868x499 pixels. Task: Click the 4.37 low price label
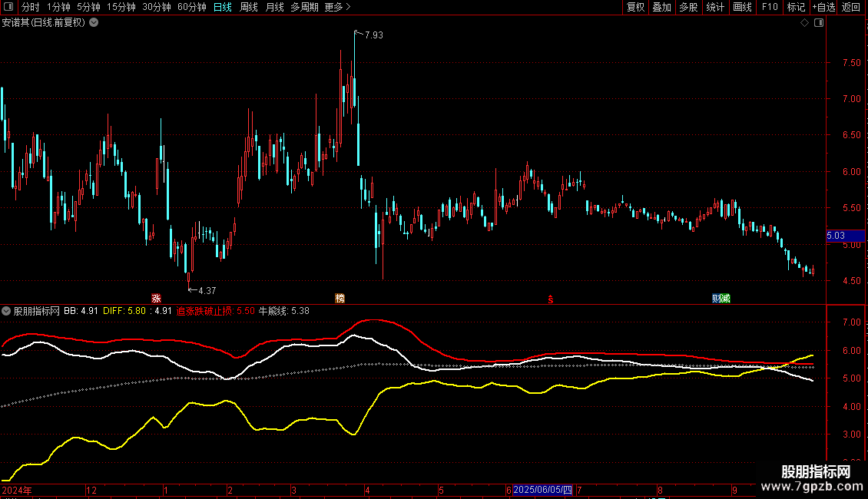(207, 290)
